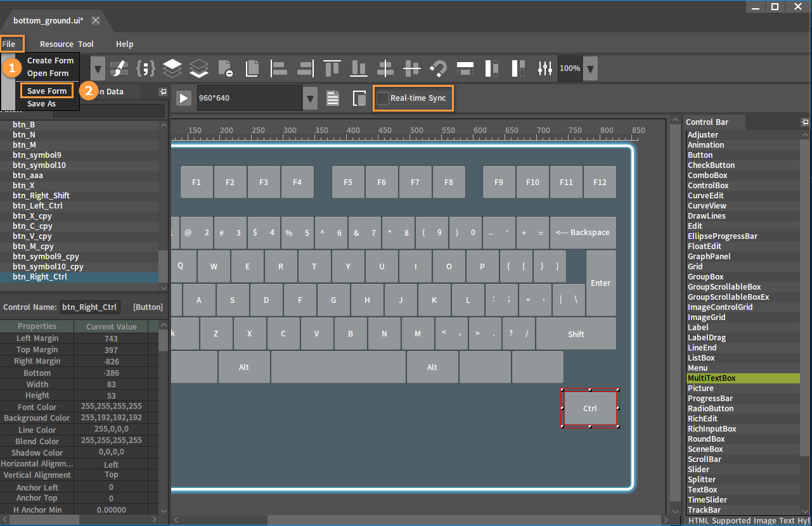Click the play preview button

[x=183, y=98]
